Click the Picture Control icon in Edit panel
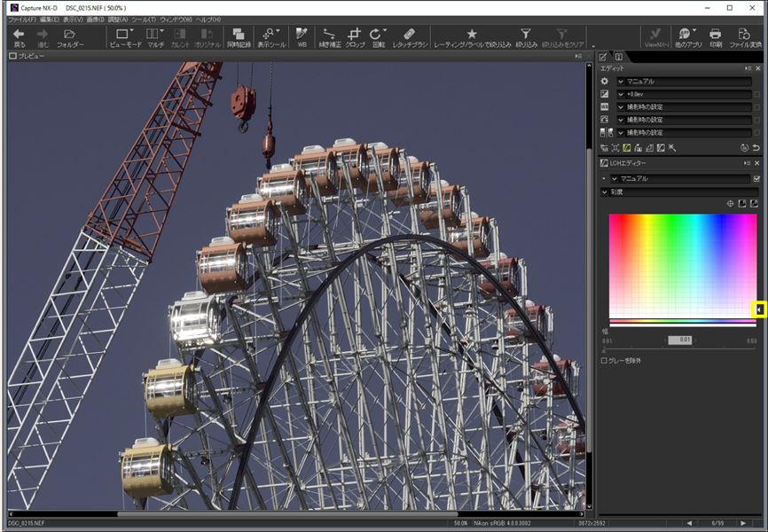 [x=605, y=120]
